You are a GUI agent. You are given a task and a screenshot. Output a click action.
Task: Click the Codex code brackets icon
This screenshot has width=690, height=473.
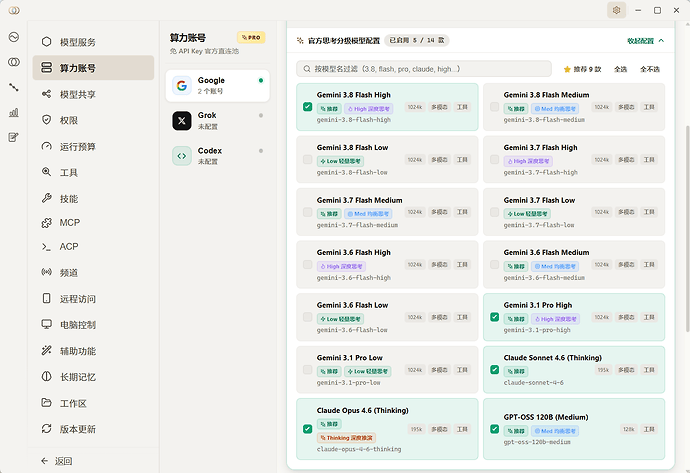tap(182, 156)
